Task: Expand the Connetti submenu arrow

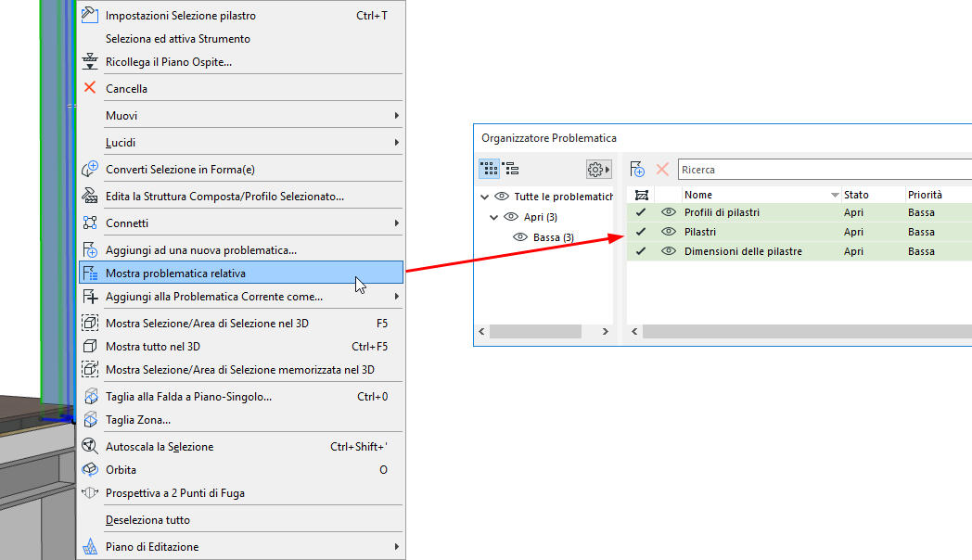Action: click(x=397, y=223)
